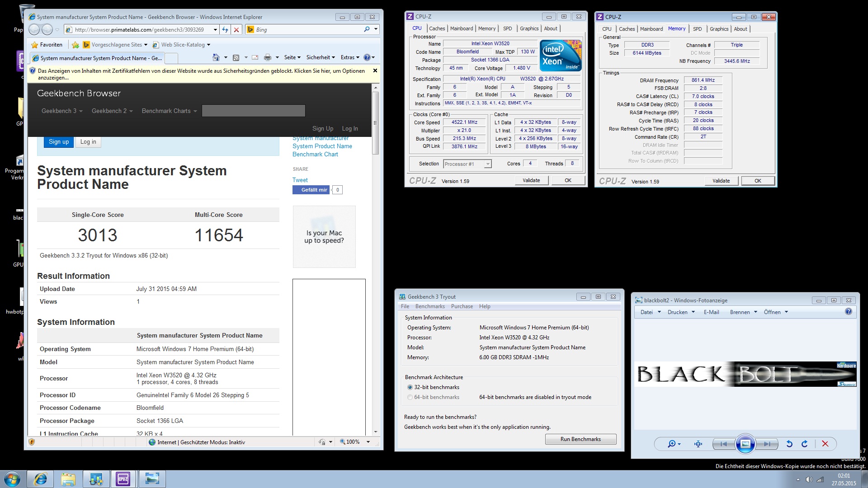This screenshot has height=488, width=868.
Task: Click the volume speaker in system tray
Action: [809, 479]
